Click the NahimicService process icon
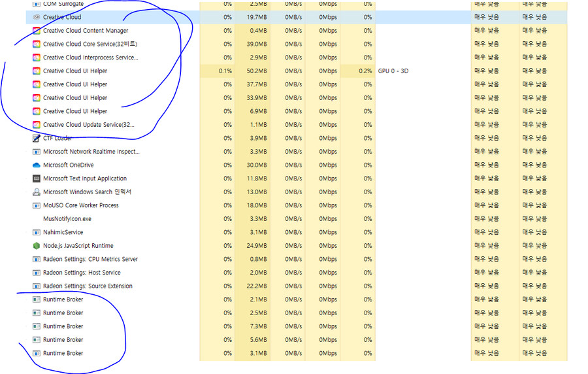The height and width of the screenshot is (374, 588). coord(37,232)
